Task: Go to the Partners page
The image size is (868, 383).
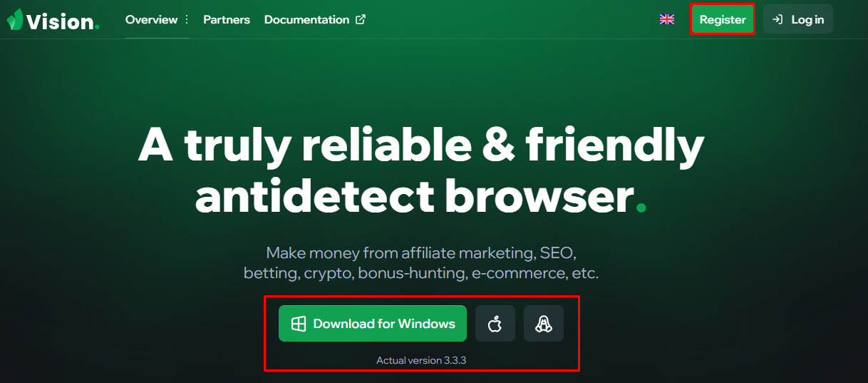Action: coord(227,20)
